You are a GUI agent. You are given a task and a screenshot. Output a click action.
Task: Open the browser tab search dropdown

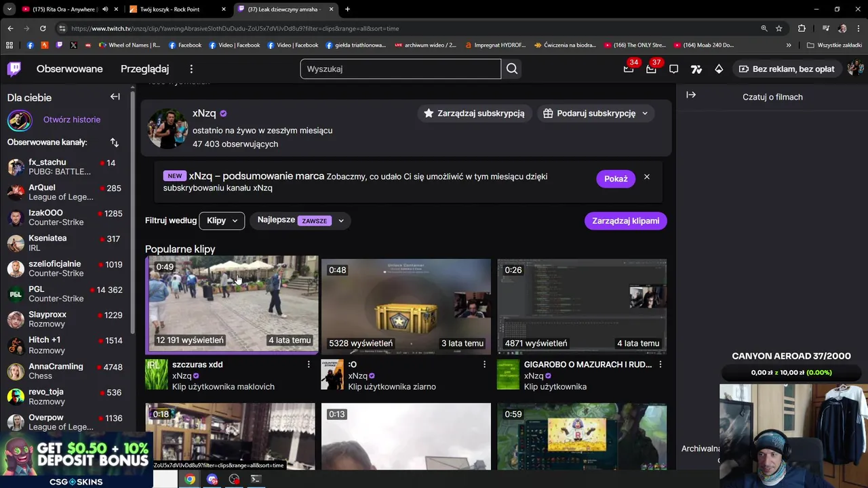(x=9, y=9)
